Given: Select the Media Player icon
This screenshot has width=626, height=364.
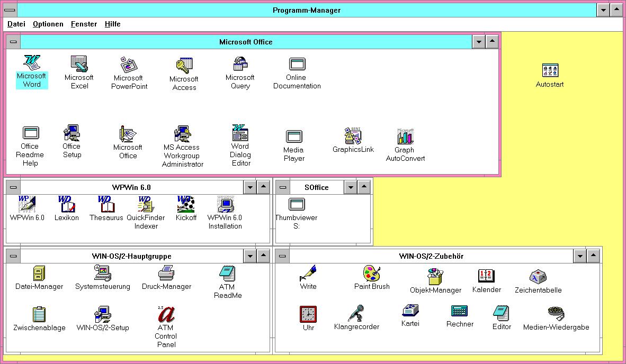Looking at the screenshot, I should click(x=294, y=136).
